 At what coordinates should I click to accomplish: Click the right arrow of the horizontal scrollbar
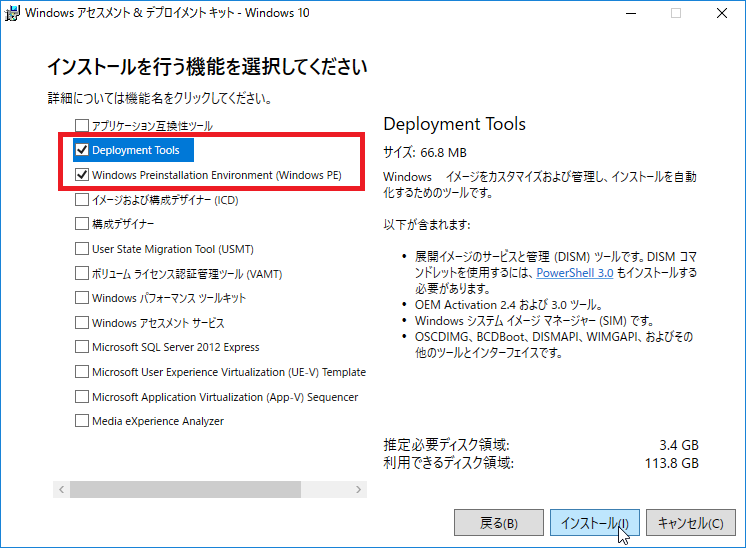(x=358, y=489)
